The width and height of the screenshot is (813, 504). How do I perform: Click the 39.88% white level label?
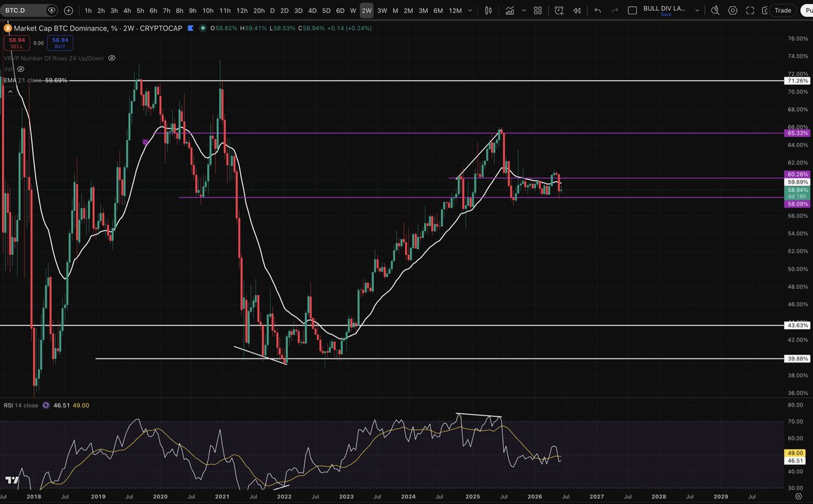798,358
